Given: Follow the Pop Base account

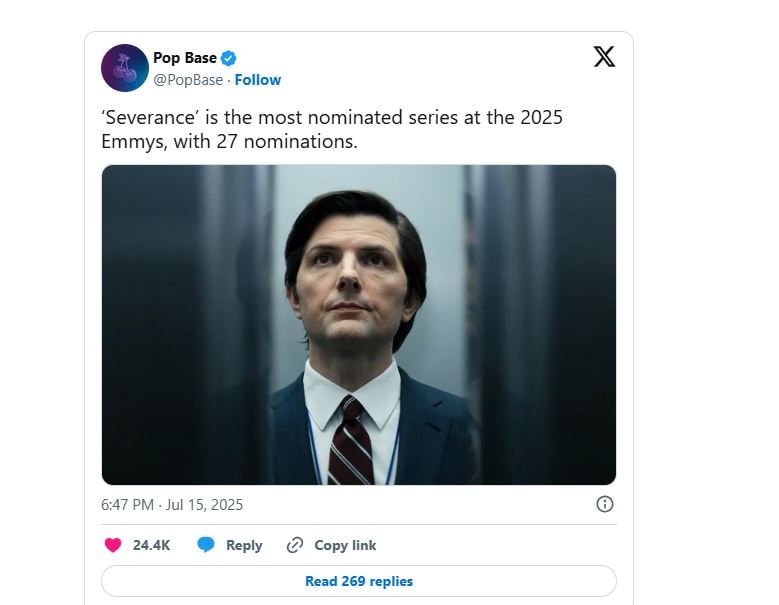Looking at the screenshot, I should tap(257, 80).
